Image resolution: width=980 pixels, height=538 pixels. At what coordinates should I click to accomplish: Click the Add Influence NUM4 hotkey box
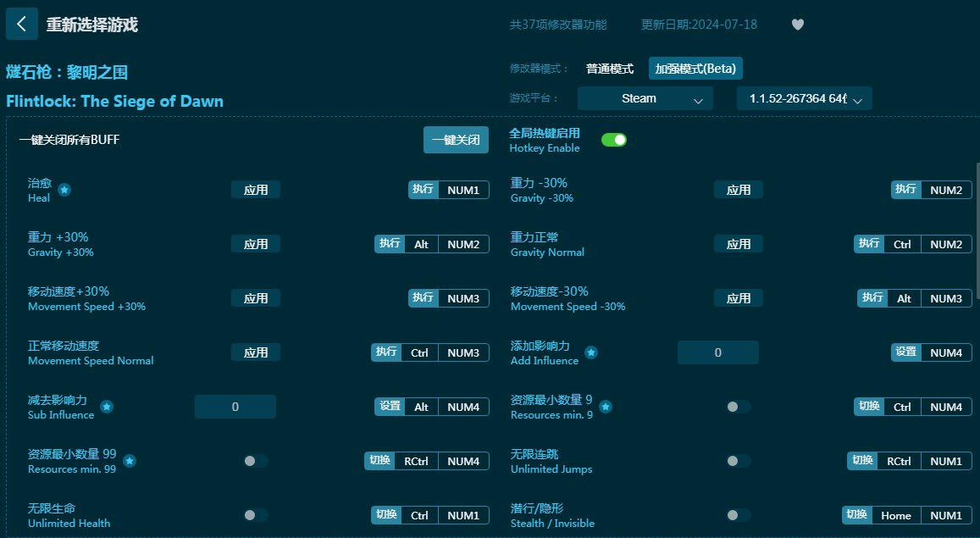[946, 353]
